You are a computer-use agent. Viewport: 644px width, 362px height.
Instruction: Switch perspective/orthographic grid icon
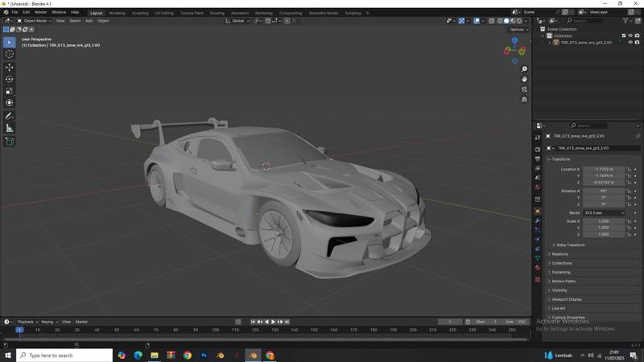click(x=524, y=99)
